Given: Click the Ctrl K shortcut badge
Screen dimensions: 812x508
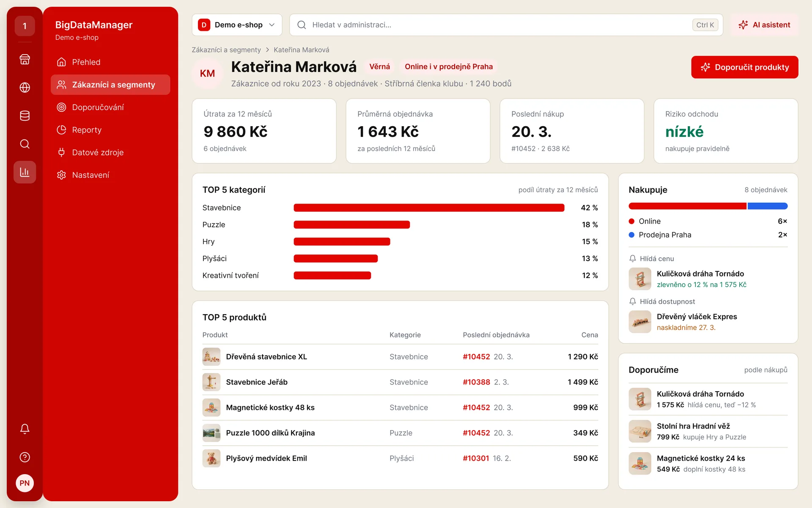Looking at the screenshot, I should pyautogui.click(x=705, y=25).
